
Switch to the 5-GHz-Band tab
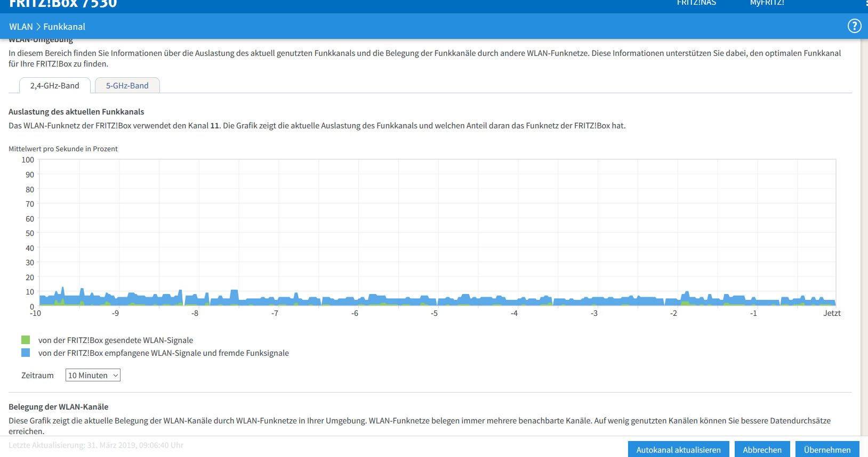127,86
